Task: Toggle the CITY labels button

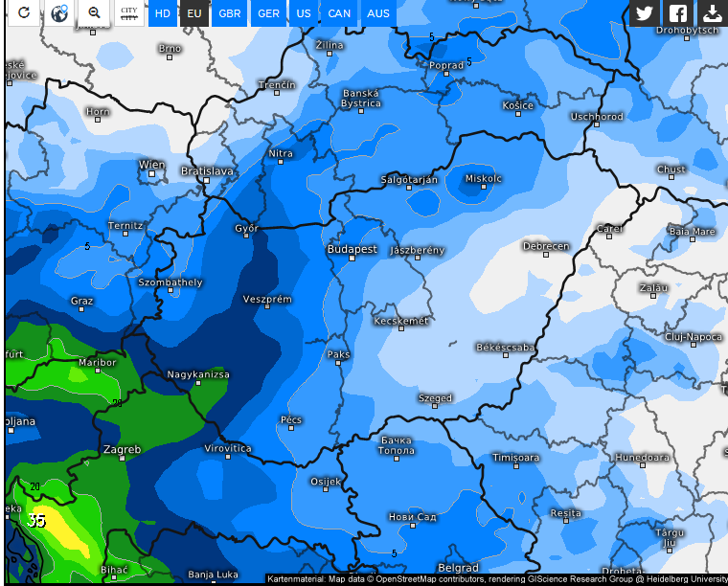Action: point(129,12)
